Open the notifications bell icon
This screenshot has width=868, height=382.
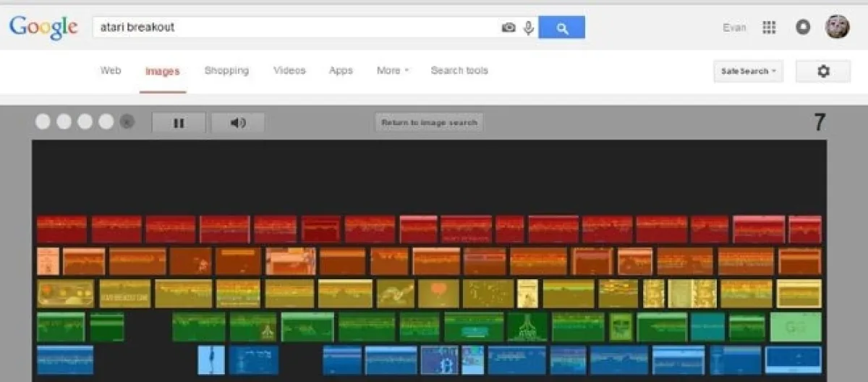802,27
